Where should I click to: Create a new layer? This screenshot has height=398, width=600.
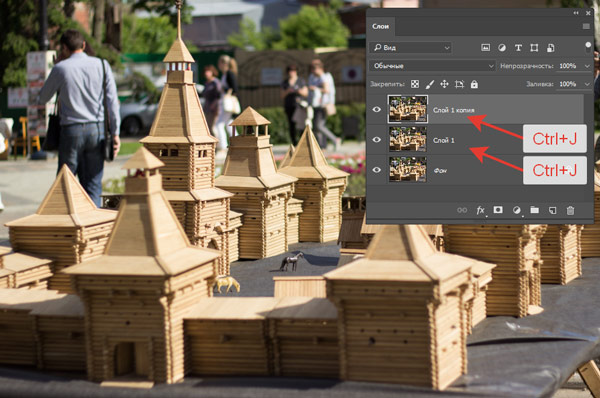[552, 210]
